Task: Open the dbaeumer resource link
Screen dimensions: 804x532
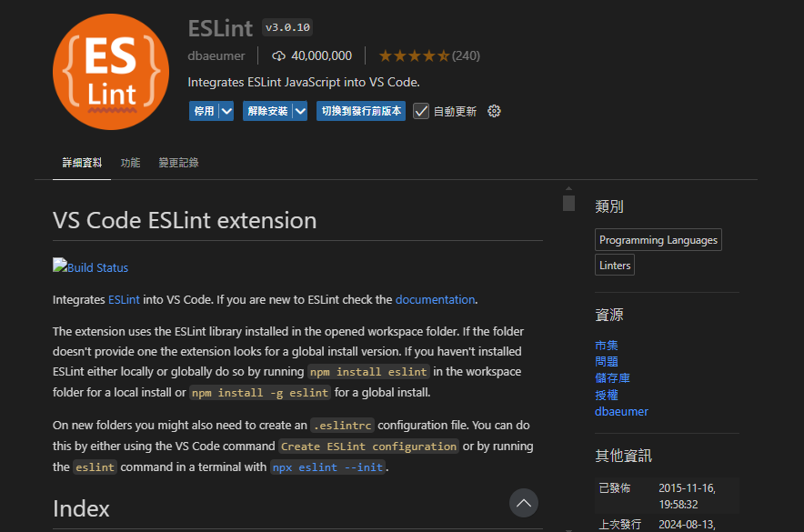Action: [621, 412]
